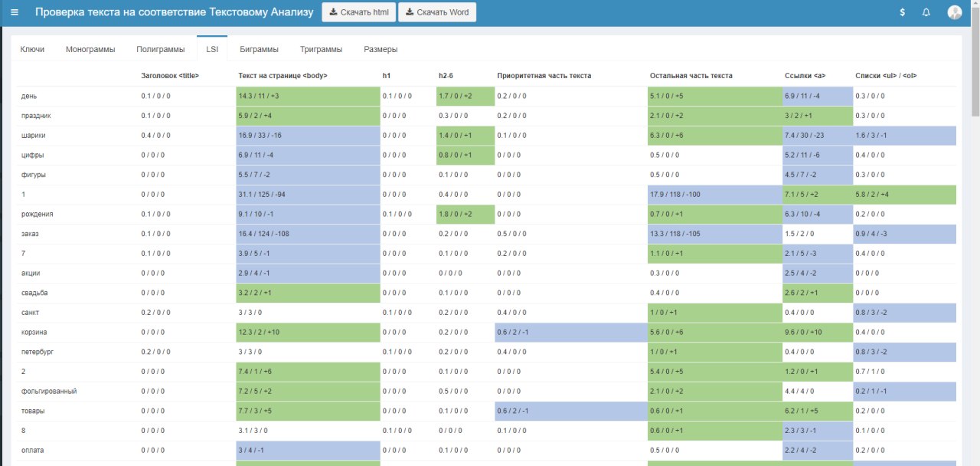980x466 pixels.
Task: Click the row label петербург
Action: coord(38,352)
